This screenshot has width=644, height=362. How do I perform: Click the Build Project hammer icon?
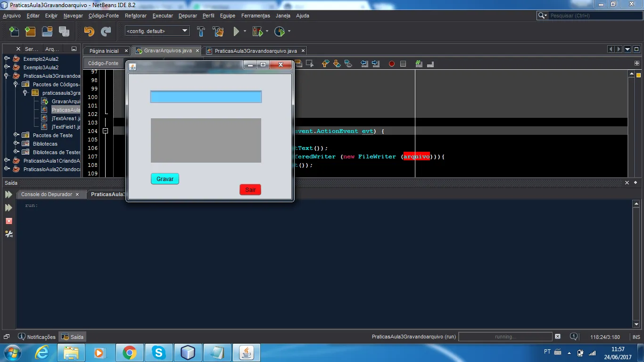pyautogui.click(x=201, y=32)
